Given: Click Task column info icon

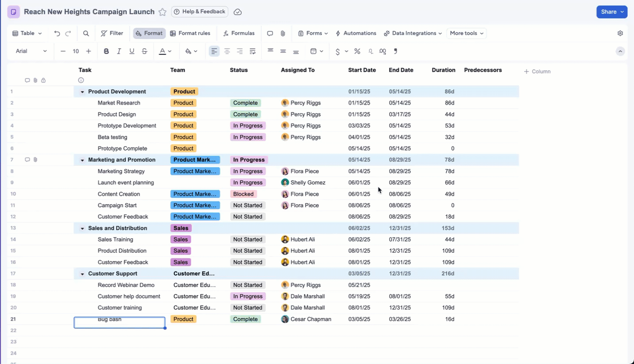Looking at the screenshot, I should tap(81, 80).
